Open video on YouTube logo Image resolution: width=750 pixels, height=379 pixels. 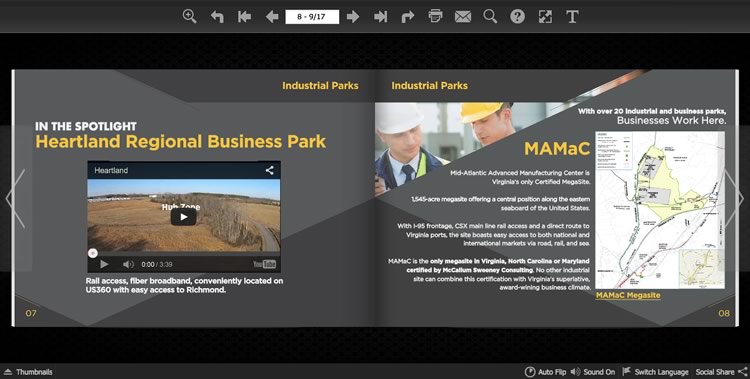(264, 264)
